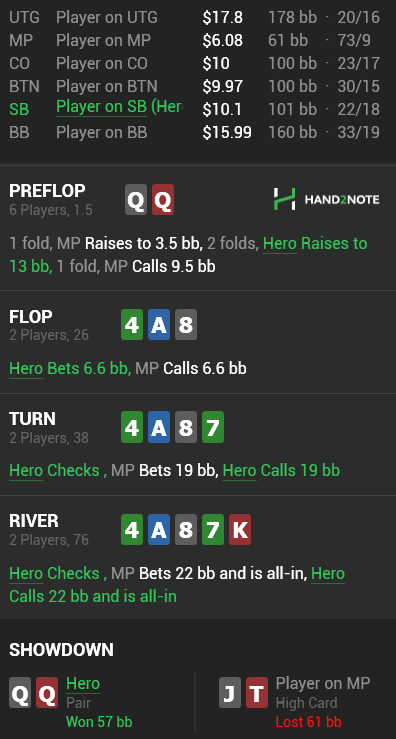Click the gray J card in showdown
396x739 pixels.
click(x=230, y=692)
